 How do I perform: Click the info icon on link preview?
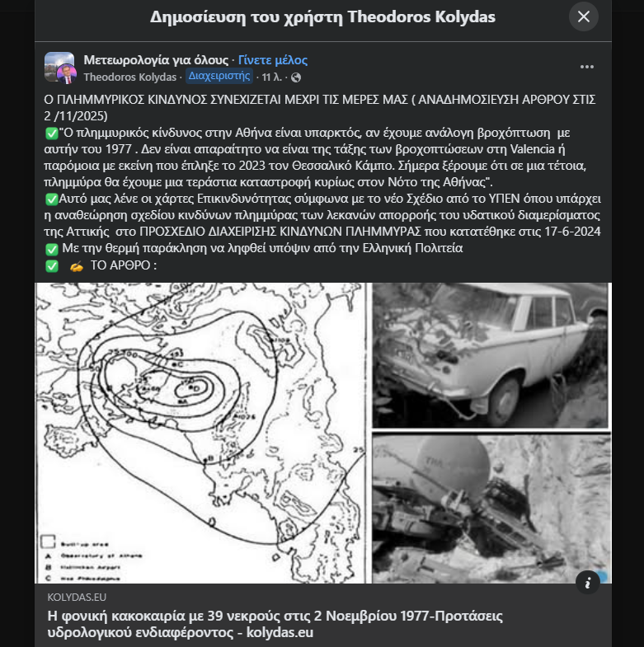(587, 582)
